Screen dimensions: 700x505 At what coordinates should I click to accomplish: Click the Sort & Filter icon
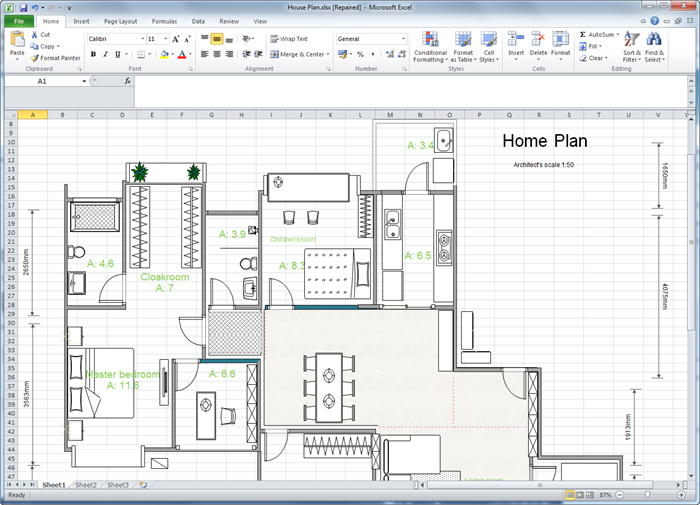click(631, 40)
